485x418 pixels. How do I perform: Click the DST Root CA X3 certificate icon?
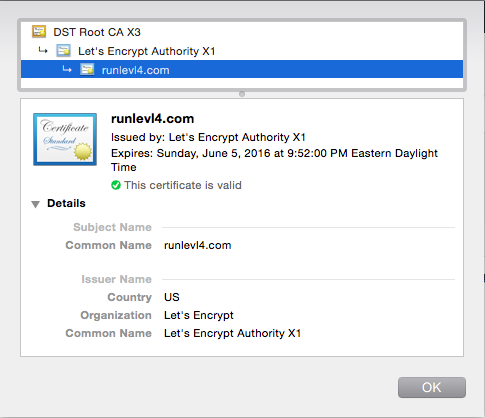point(39,31)
